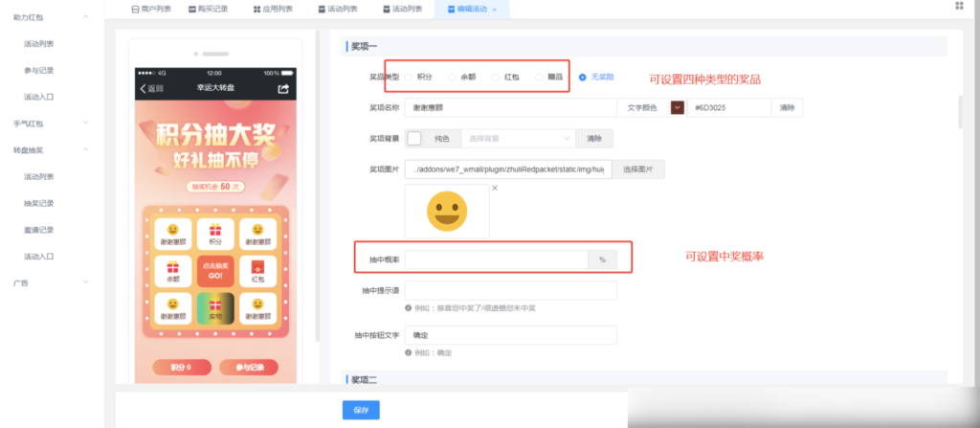Close the 编辑活动 tab with its X
The width and height of the screenshot is (980, 428).
click(495, 10)
